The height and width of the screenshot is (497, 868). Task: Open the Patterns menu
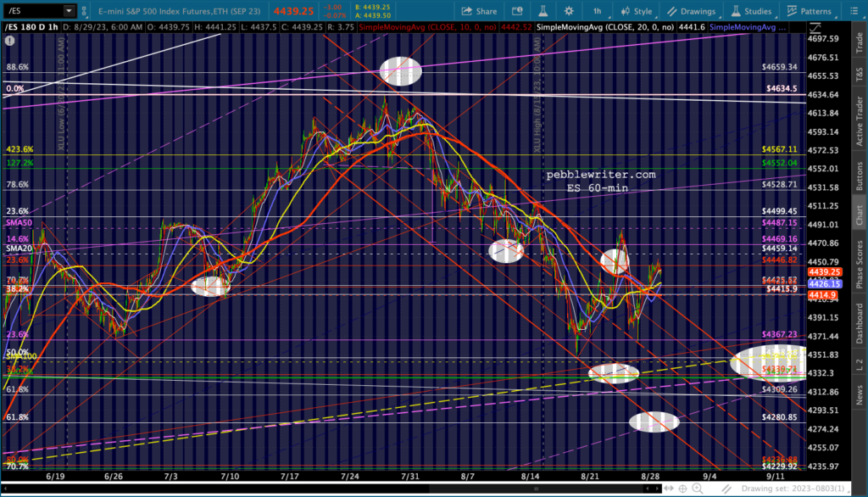(x=809, y=11)
